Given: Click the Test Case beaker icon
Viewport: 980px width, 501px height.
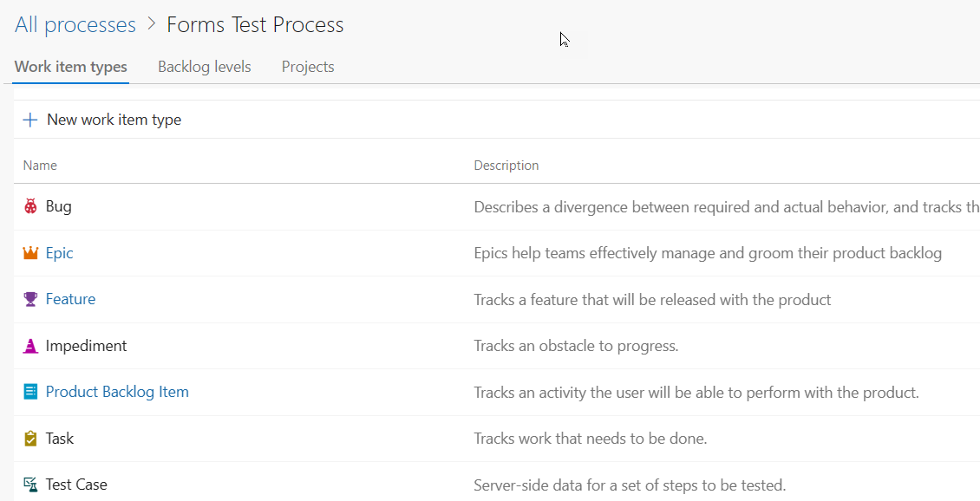Looking at the screenshot, I should coord(30,485).
